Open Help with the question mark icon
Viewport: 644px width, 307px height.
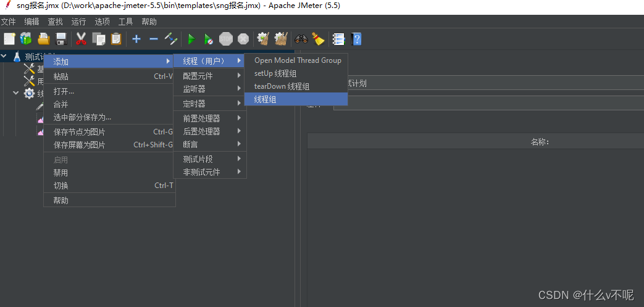coord(356,39)
